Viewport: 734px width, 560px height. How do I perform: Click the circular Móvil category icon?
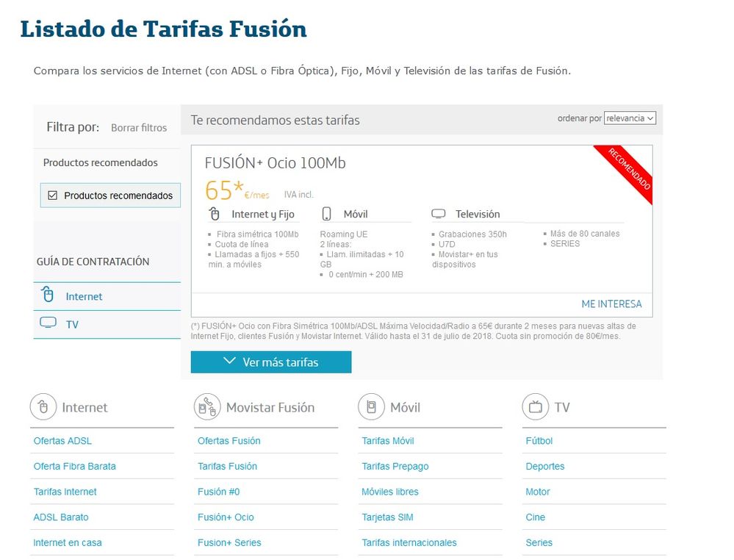(x=372, y=406)
